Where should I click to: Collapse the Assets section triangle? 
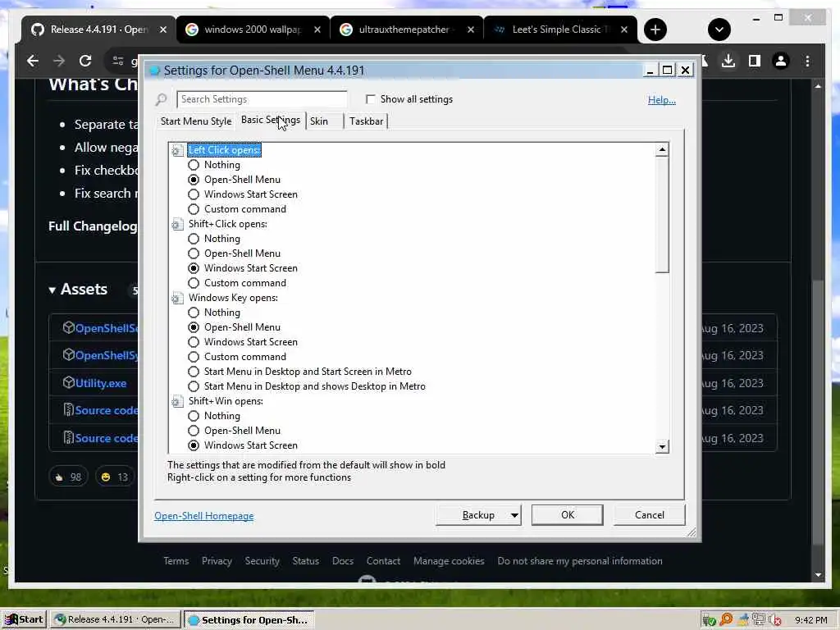pos(52,290)
